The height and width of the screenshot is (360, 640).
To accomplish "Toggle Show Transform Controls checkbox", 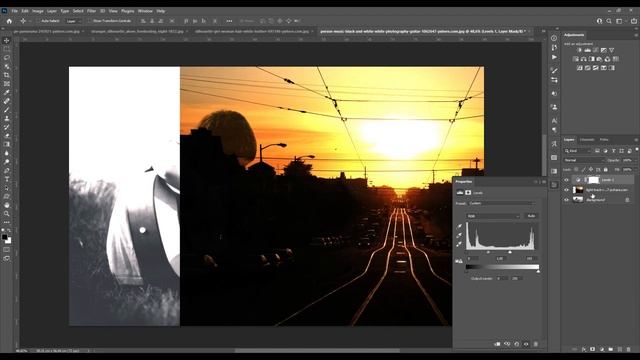I will pos(90,21).
